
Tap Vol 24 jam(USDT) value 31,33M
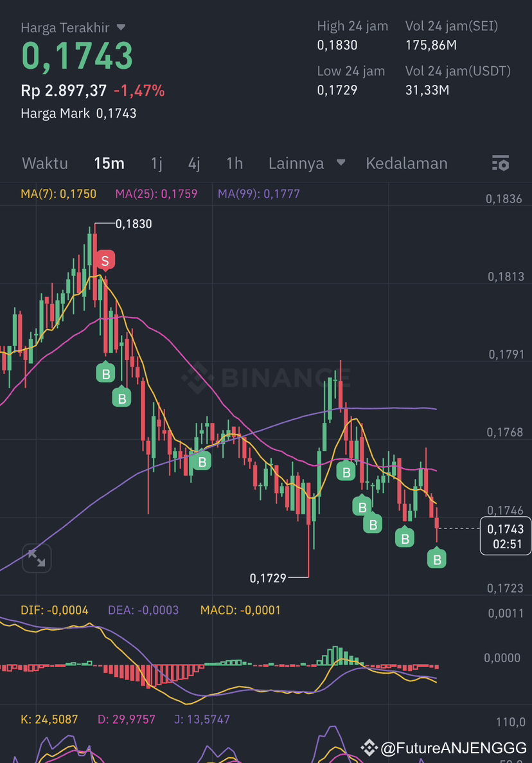tap(427, 90)
